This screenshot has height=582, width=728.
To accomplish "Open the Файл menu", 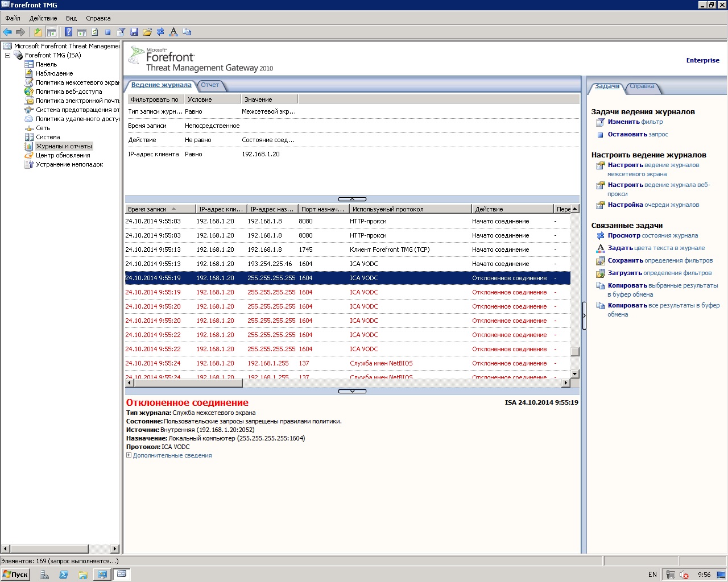I will (x=13, y=18).
